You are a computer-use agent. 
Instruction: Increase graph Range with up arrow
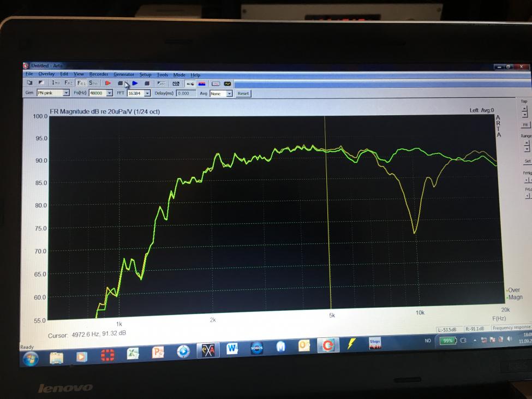point(527,143)
